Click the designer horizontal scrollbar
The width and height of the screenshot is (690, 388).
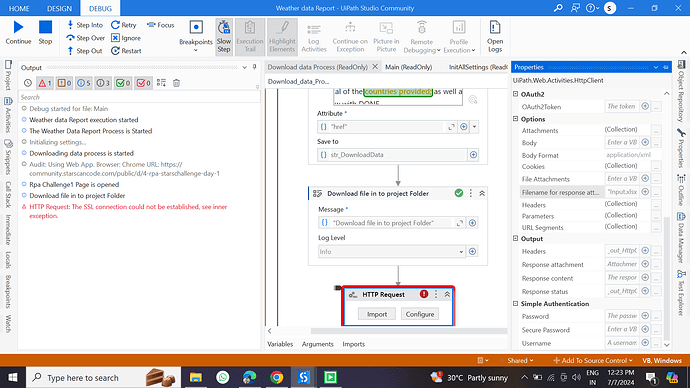pyautogui.click(x=409, y=331)
